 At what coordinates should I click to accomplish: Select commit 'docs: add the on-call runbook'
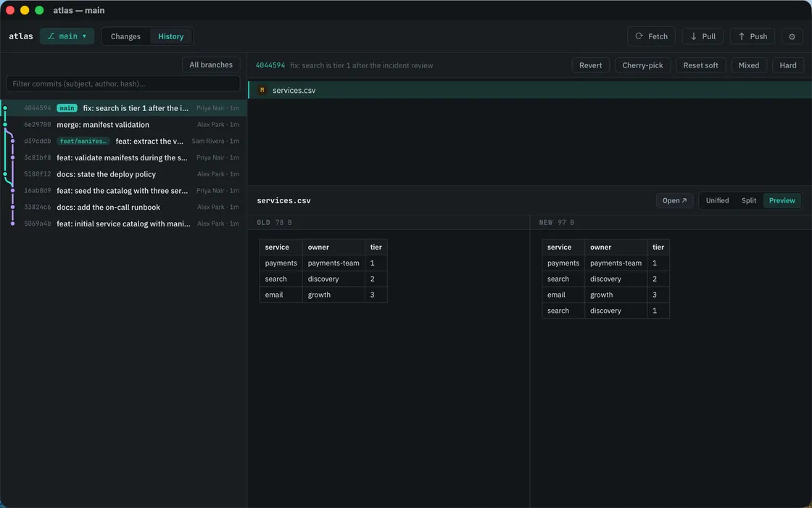123,207
